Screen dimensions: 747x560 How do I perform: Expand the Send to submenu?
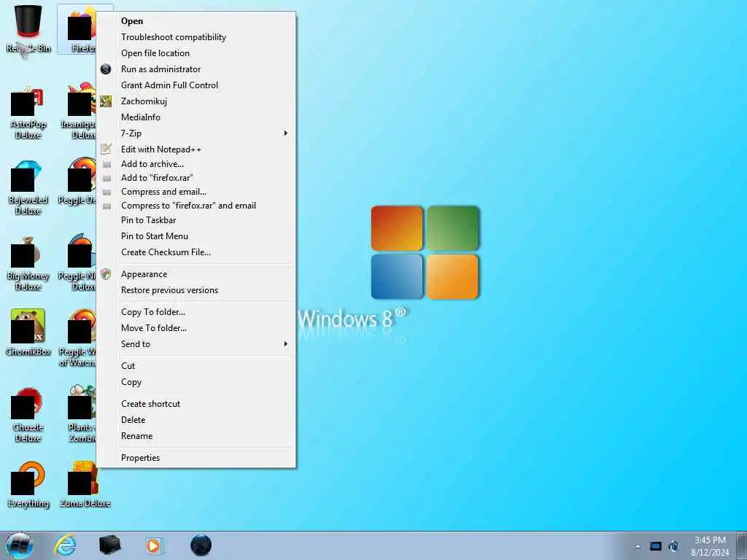pos(196,344)
